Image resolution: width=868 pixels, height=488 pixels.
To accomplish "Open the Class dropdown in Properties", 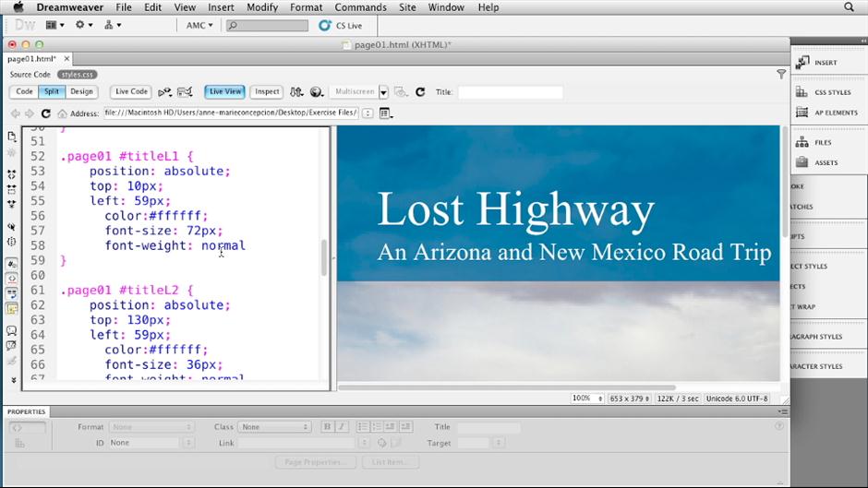I will (274, 427).
